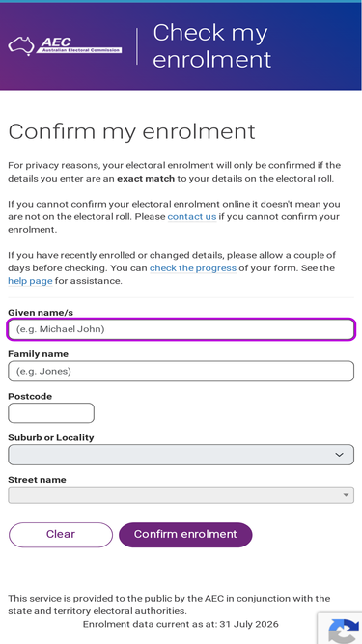Viewport: 362px width, 644px height.
Task: Click the Confirm my enrolment heading
Action: (131, 132)
